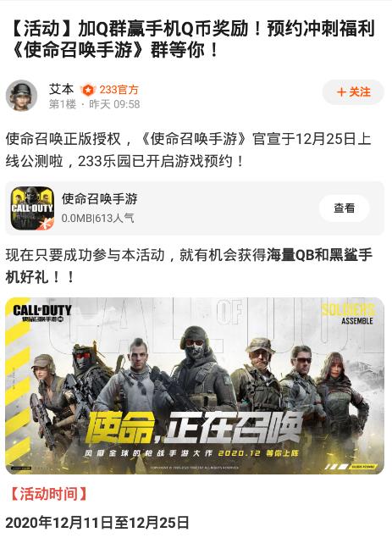Tap the post timestamp 昨天 09:58

pyautogui.click(x=114, y=104)
